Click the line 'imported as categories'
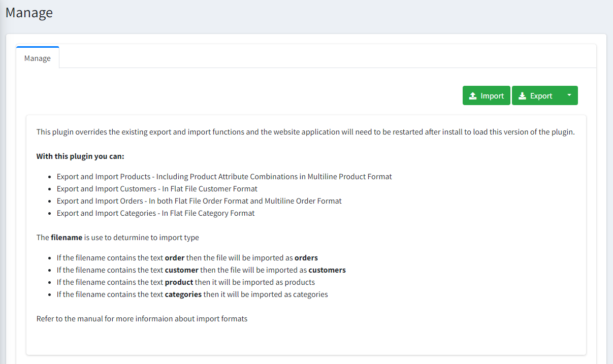Image resolution: width=613 pixels, height=364 pixels. [x=192, y=294]
